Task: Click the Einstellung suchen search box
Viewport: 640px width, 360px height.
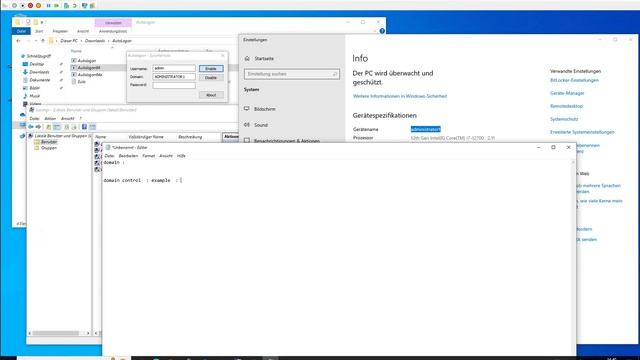Action: click(x=292, y=74)
